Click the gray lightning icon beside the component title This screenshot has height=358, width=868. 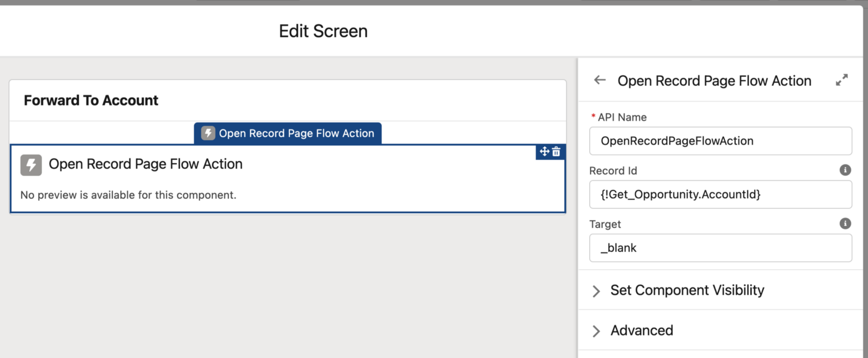[31, 165]
